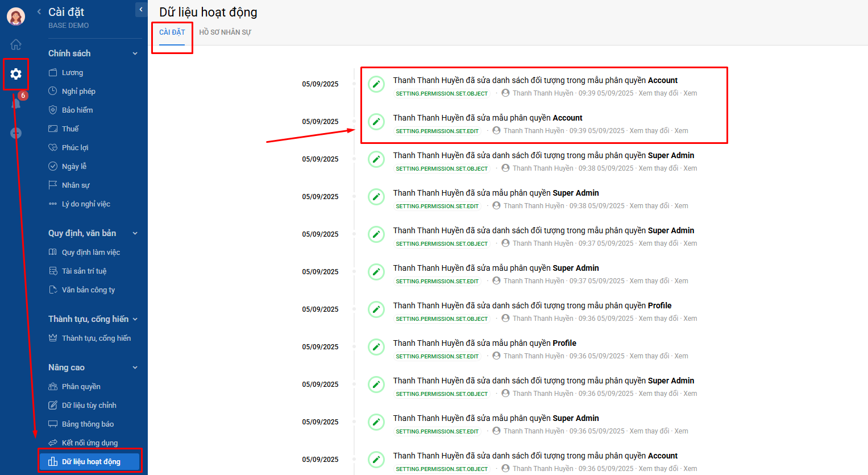Click edit icon of 09:36 Profile edit entry
This screenshot has width=868, height=475.
[376, 347]
